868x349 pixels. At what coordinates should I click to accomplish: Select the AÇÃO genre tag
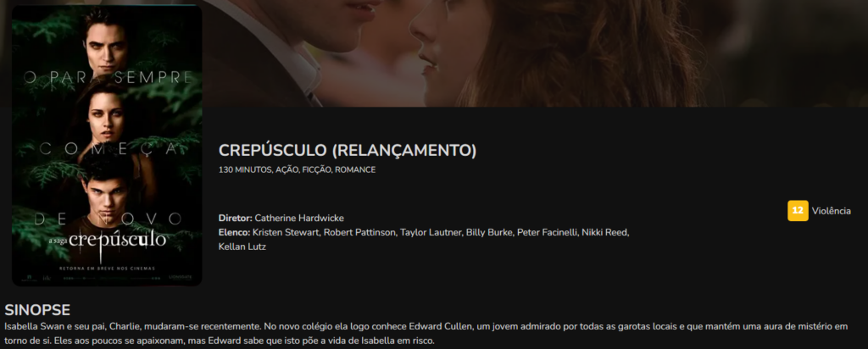point(287,169)
